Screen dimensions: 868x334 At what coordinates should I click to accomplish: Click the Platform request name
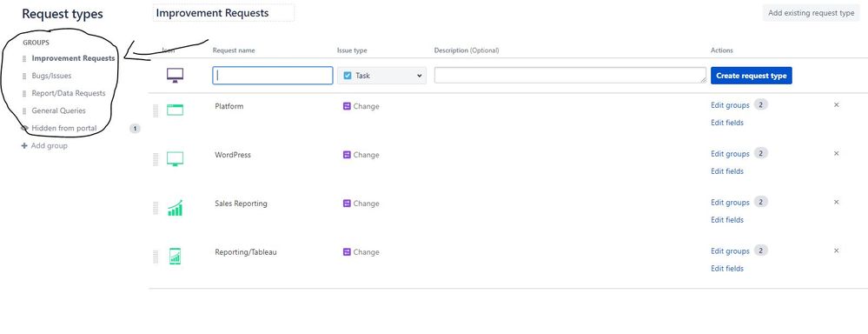(229, 106)
